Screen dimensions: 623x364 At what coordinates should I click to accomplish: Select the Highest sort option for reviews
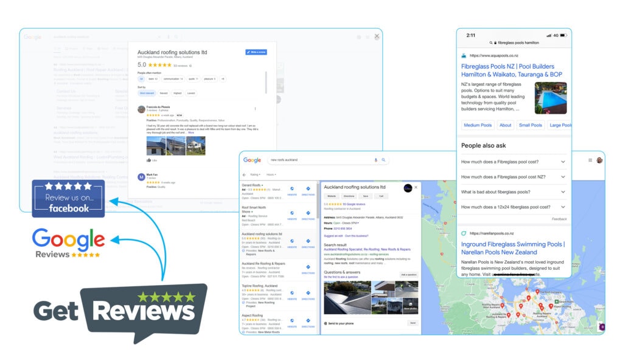177,93
